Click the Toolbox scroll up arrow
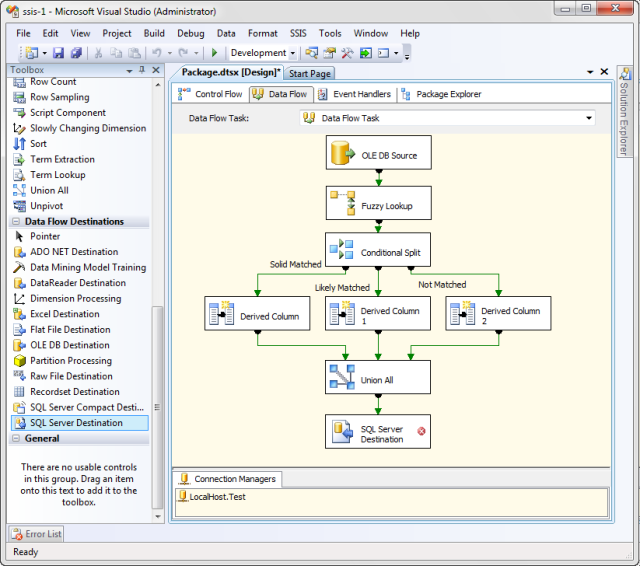The width and height of the screenshot is (640, 566). [x=158, y=84]
